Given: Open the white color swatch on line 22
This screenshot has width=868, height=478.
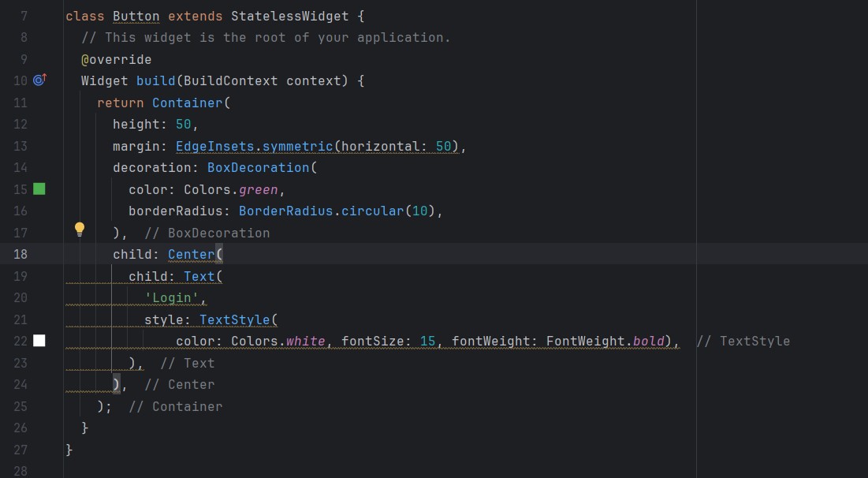Looking at the screenshot, I should point(39,341).
